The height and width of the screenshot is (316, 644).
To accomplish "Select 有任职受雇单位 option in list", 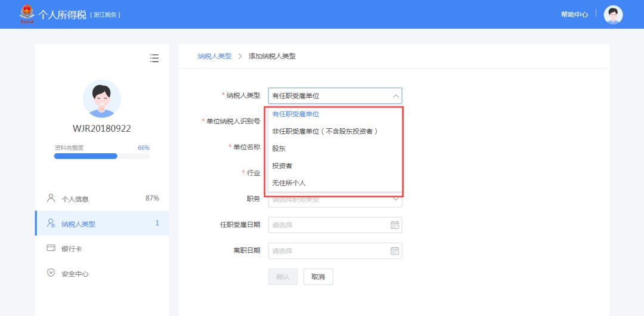I will [296, 114].
